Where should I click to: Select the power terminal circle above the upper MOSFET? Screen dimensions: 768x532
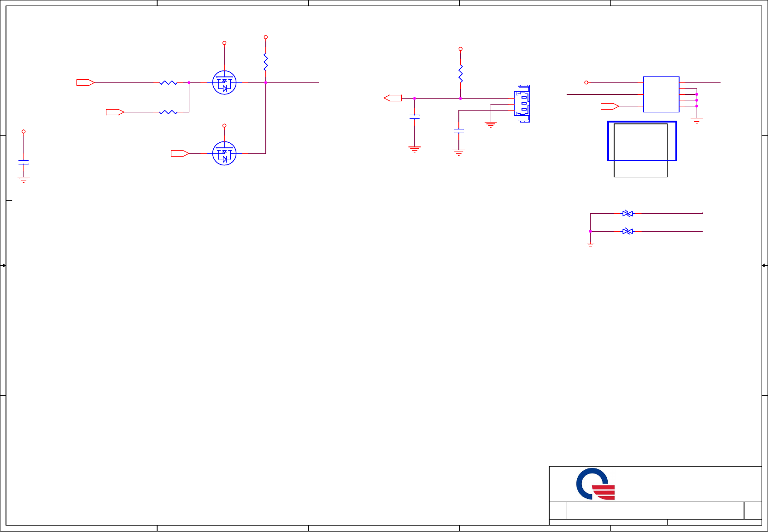(x=224, y=43)
